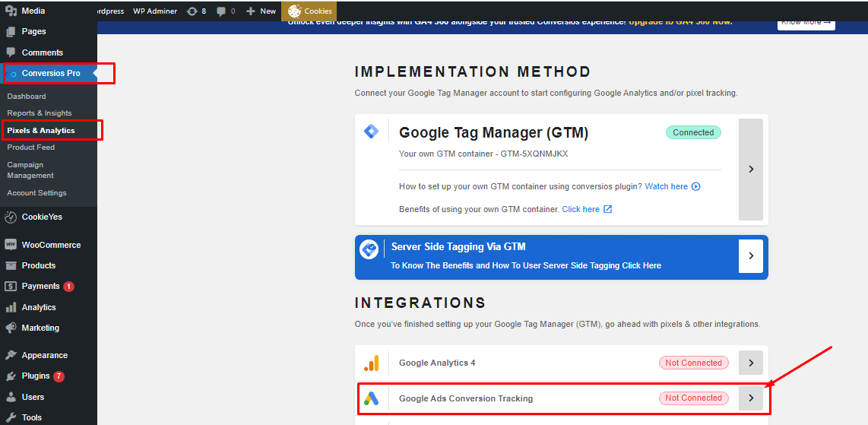Click the Media icon in the sidebar
The image size is (868, 425).
click(x=11, y=11)
